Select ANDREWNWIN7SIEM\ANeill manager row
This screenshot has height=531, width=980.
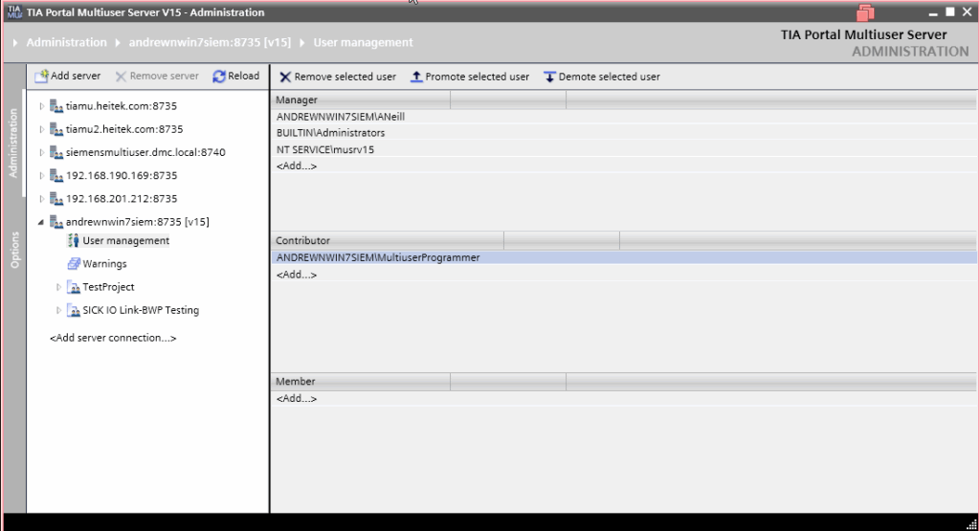(x=624, y=117)
